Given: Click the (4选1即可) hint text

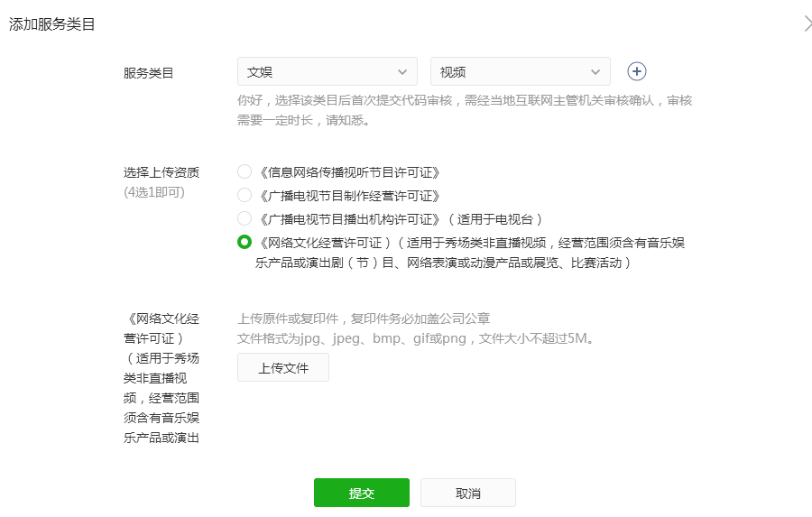Looking at the screenshot, I should (153, 192).
